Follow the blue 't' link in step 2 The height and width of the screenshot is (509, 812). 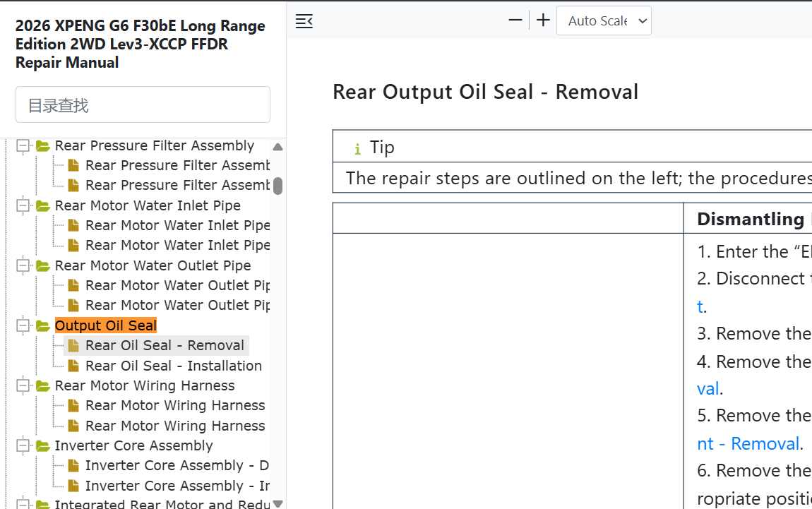click(x=700, y=306)
